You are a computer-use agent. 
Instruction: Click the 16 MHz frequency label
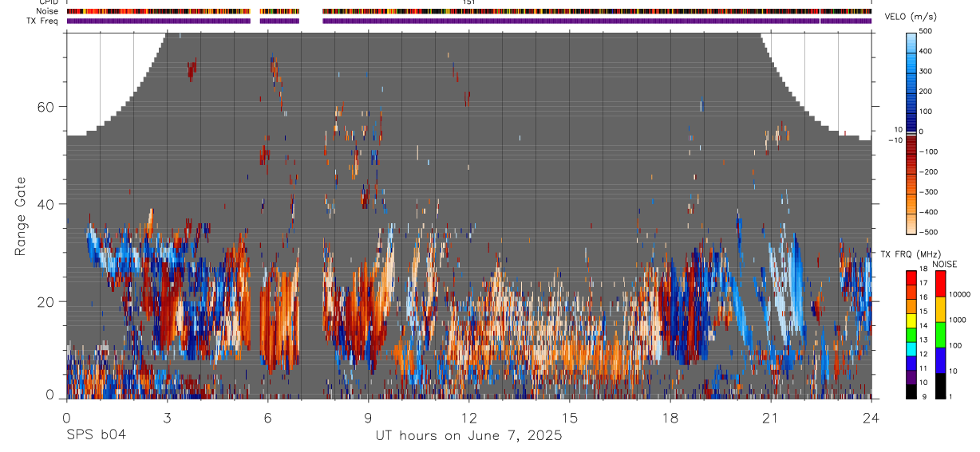(924, 297)
